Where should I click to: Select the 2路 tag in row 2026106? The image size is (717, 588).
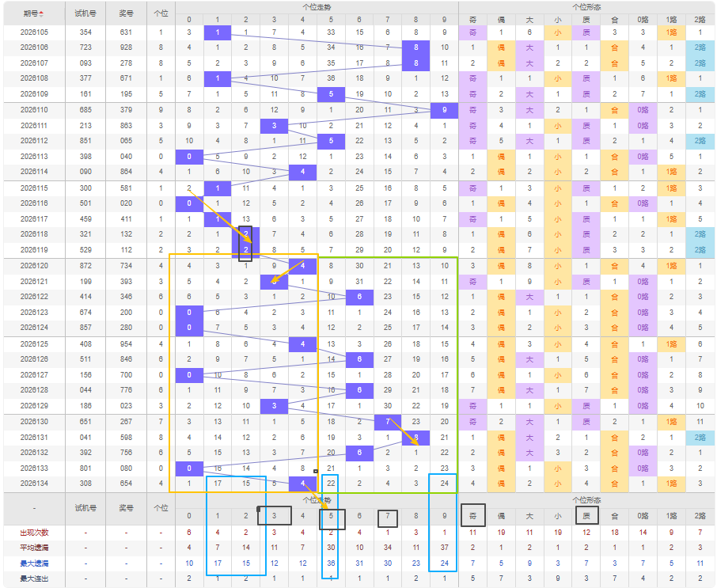coord(700,47)
